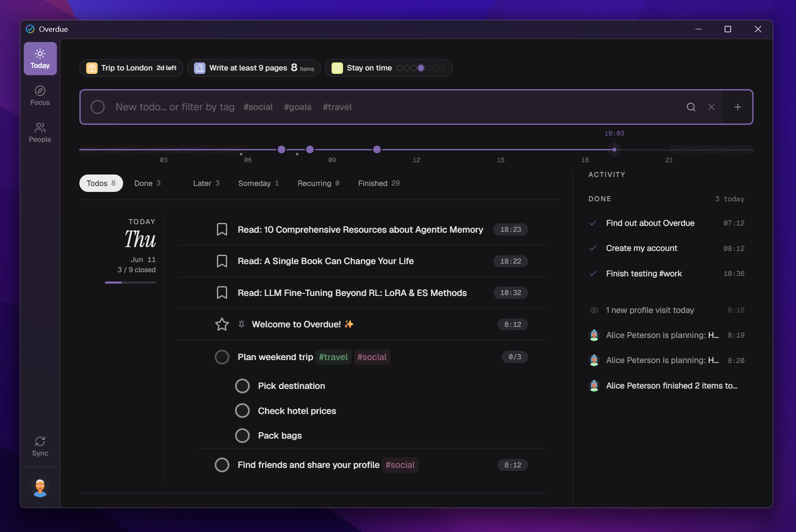Click the 10:32 time badge
Image resolution: width=796 pixels, height=532 pixels.
click(511, 293)
